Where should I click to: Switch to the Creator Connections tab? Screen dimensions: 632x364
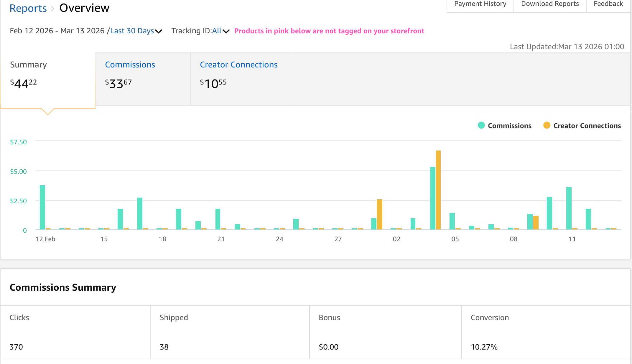coord(238,65)
